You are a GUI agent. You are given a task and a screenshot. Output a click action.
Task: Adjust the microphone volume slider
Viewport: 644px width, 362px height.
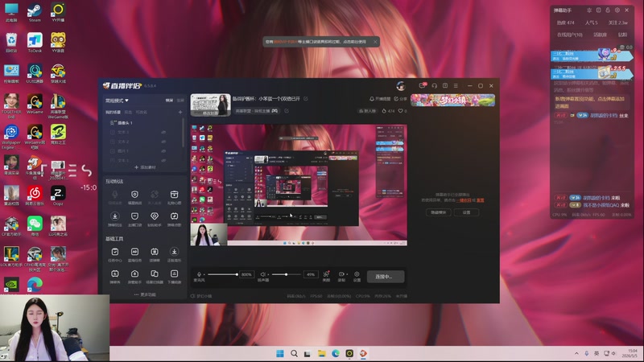coord(223,274)
